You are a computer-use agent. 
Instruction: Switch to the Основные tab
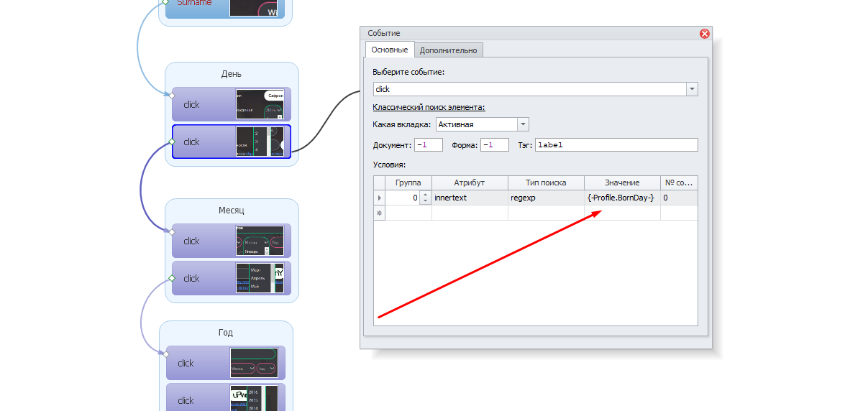(390, 50)
